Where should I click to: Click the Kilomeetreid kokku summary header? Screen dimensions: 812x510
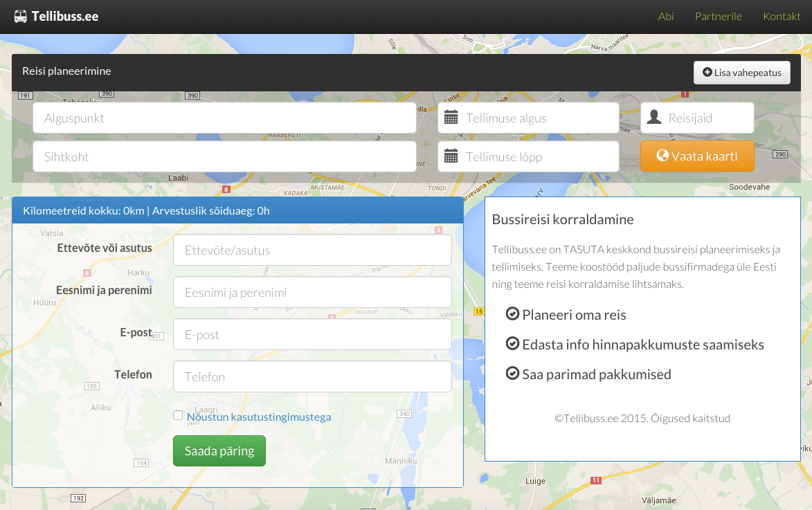pyautogui.click(x=237, y=211)
